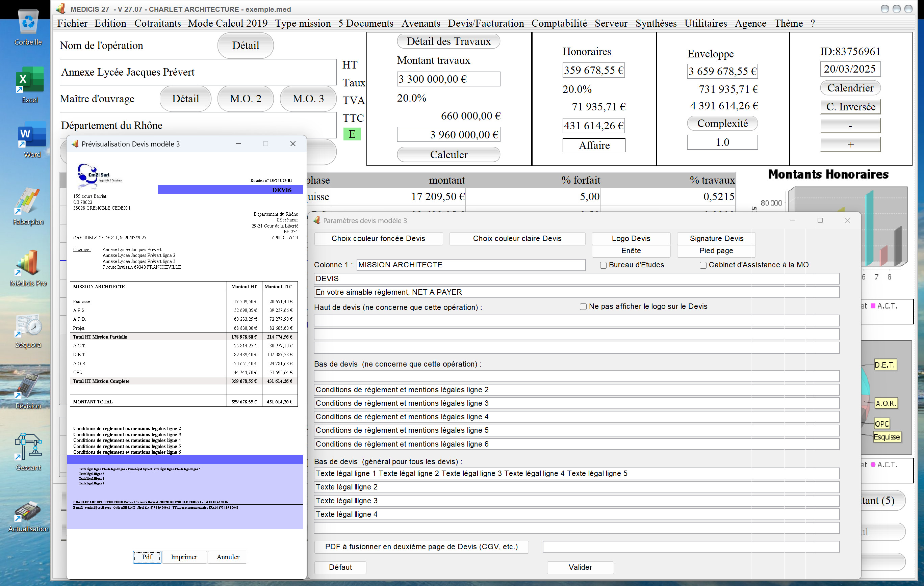This screenshot has height=586, width=924.
Task: Click the Montant travaux 3 300 000,00 € field
Action: click(x=448, y=79)
